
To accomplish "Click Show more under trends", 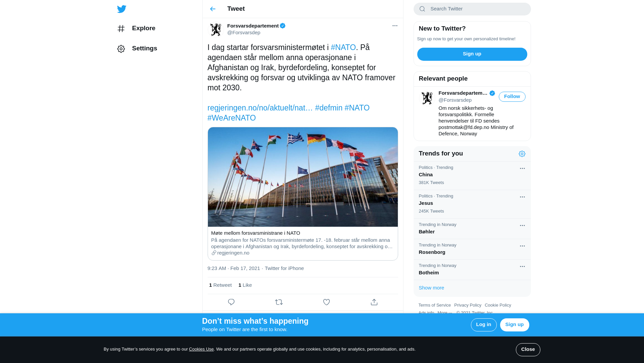I will click(431, 288).
